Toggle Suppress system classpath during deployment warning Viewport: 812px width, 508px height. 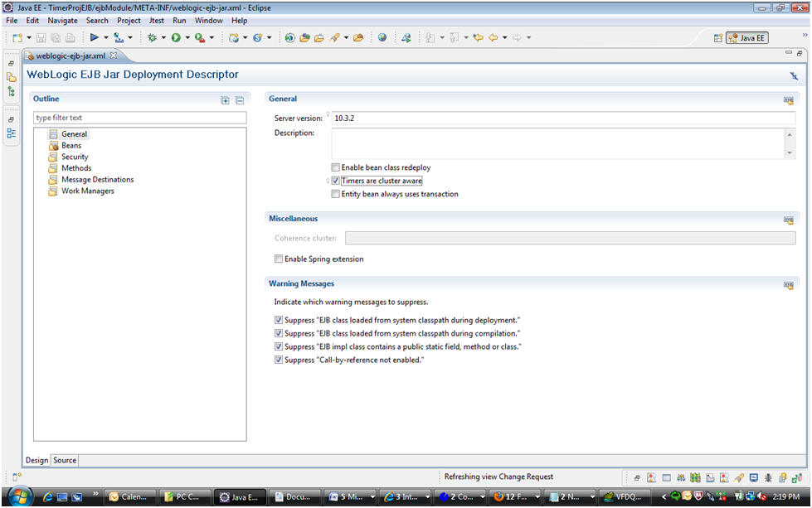point(279,320)
